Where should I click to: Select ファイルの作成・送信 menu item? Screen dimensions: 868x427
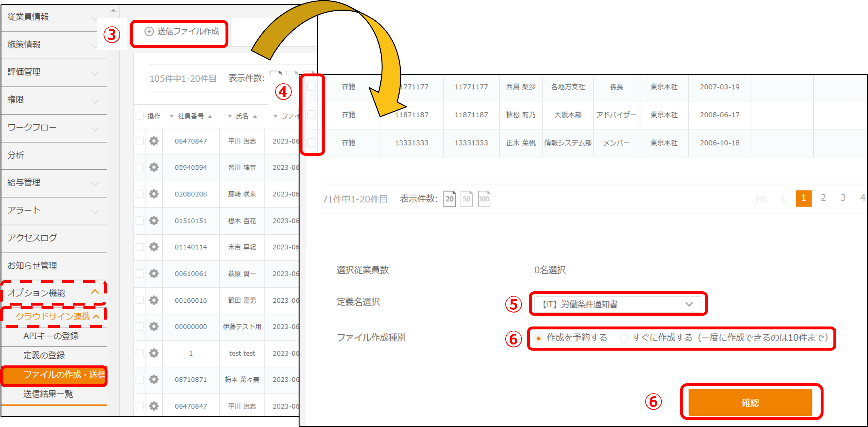54,375
